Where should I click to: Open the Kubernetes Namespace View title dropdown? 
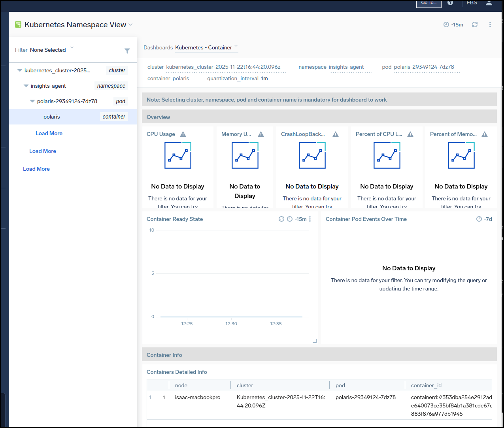tap(130, 25)
